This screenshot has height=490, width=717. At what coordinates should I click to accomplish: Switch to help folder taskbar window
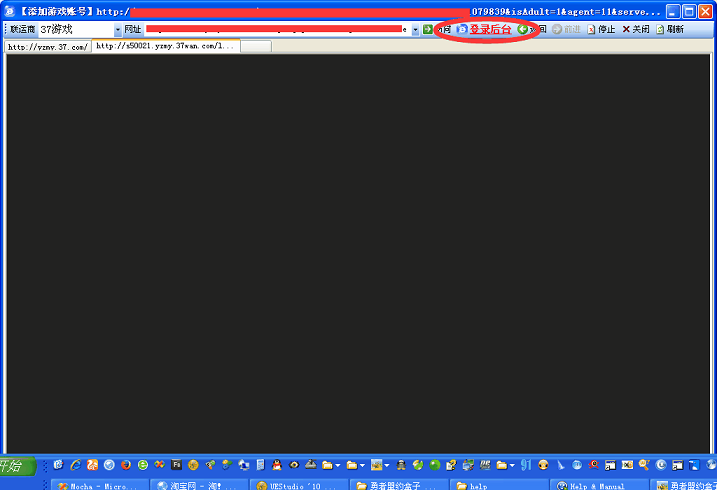click(x=499, y=485)
